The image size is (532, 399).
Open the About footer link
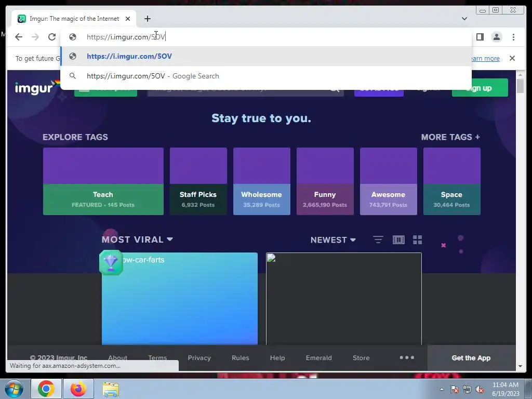pyautogui.click(x=118, y=357)
